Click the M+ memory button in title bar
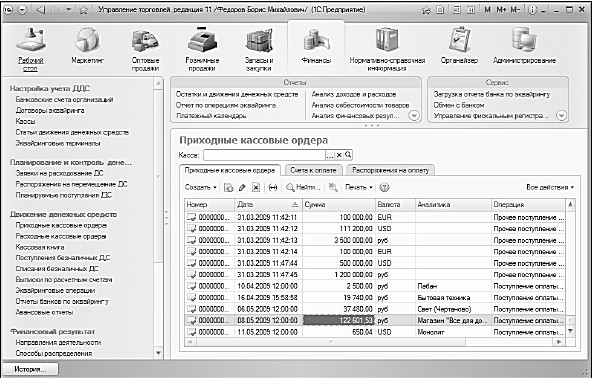This screenshot has height=378, width=593. coord(501,10)
